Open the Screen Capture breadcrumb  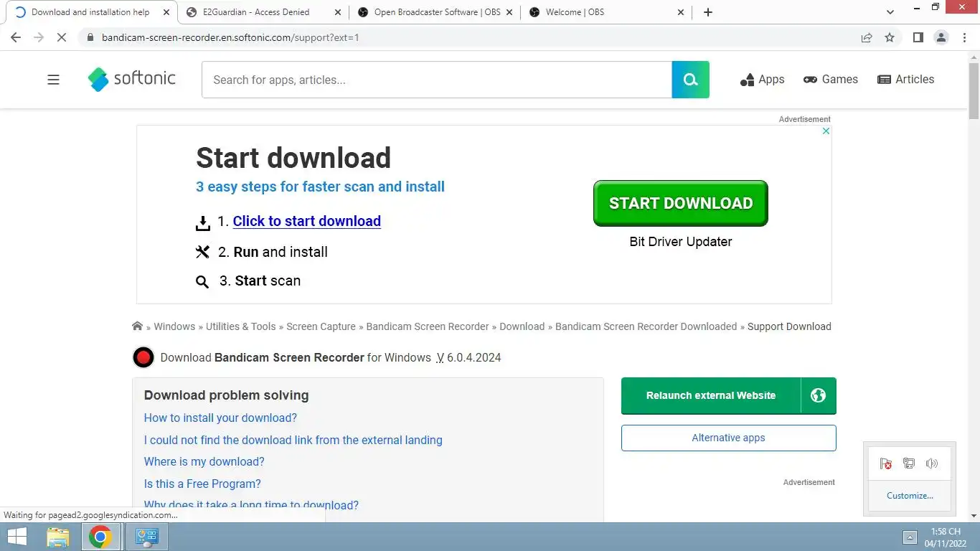321,326
